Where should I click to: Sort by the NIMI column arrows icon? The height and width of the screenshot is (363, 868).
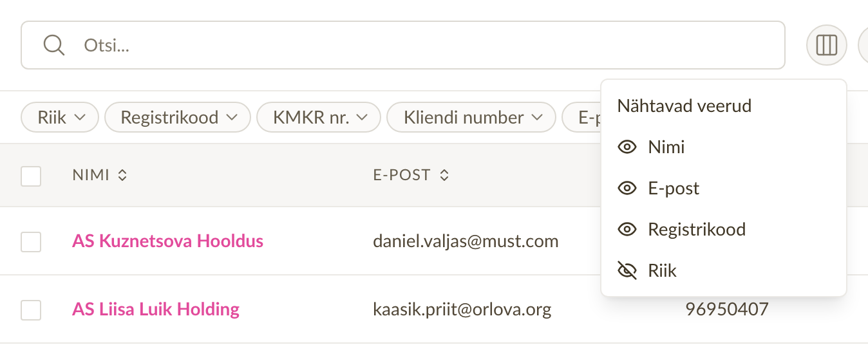point(122,175)
